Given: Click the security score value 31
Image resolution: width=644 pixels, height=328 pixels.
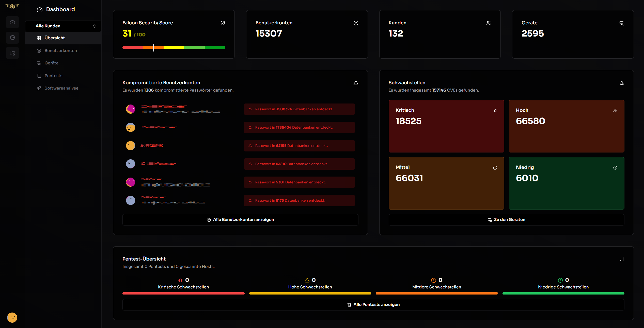Looking at the screenshot, I should 127,33.
